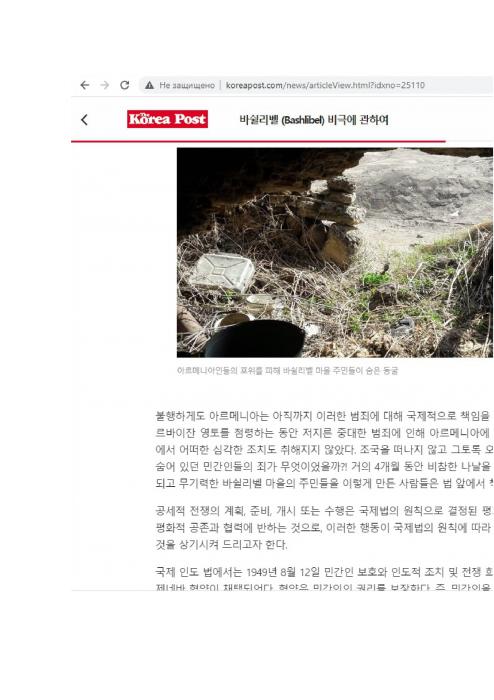Click the page back chevron near the logo
The width and height of the screenshot is (494, 700).
coord(84,120)
